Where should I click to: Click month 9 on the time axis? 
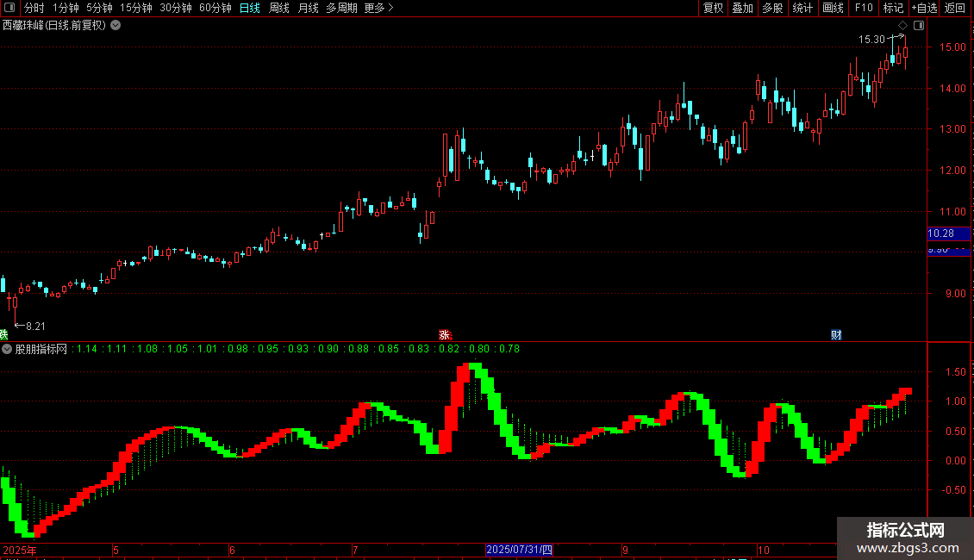point(626,550)
